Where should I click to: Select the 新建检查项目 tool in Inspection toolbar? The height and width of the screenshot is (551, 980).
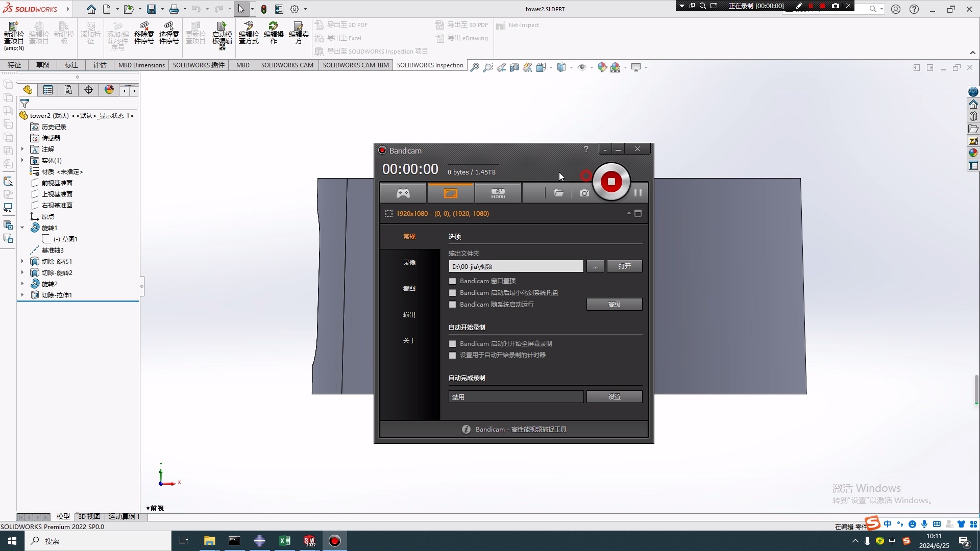(13, 33)
